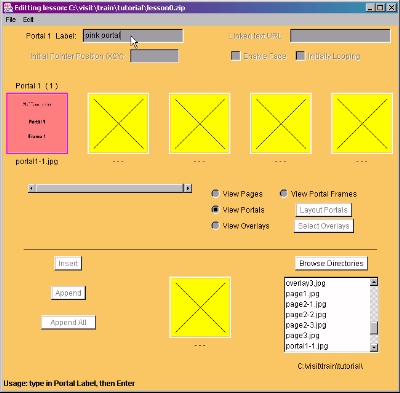Open the File menu

point(11,20)
